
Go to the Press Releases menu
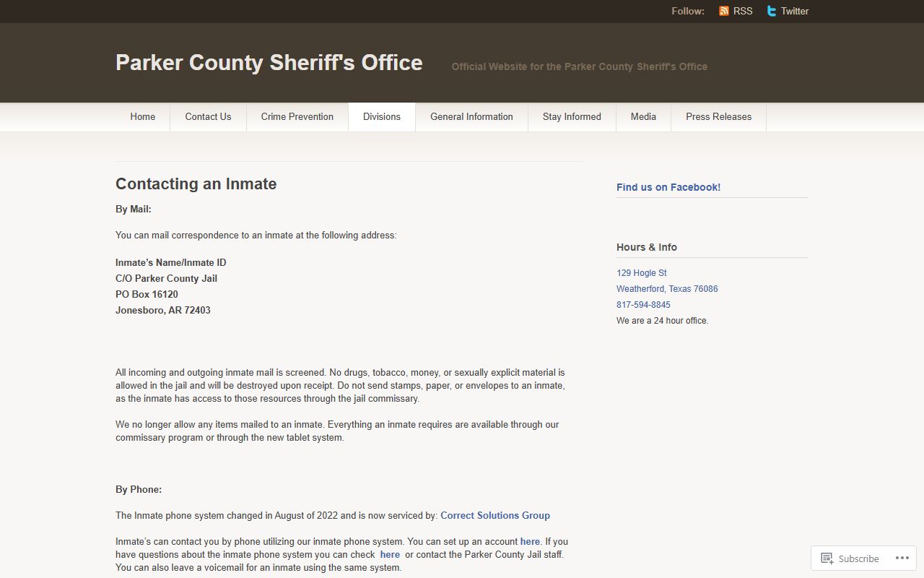click(719, 117)
